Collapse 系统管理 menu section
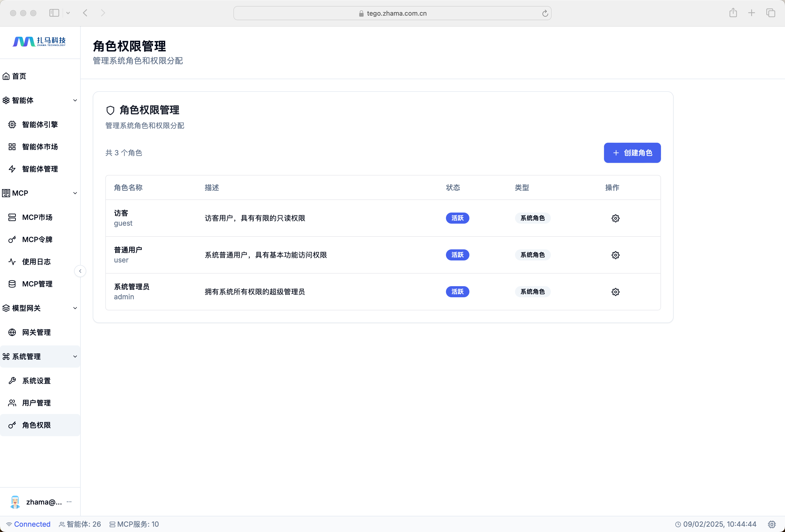Viewport: 785px width, 532px height. 75,356
